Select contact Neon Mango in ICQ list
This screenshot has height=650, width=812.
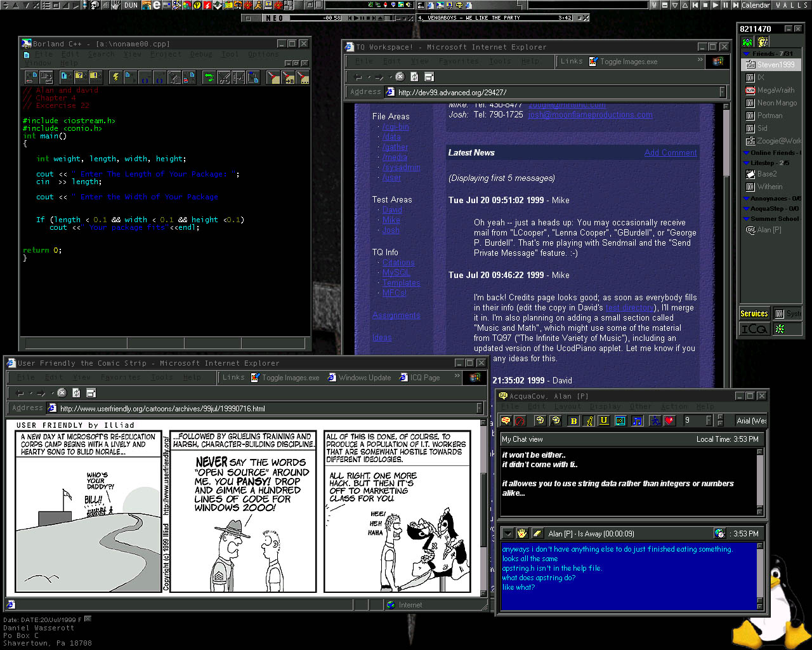[771, 103]
